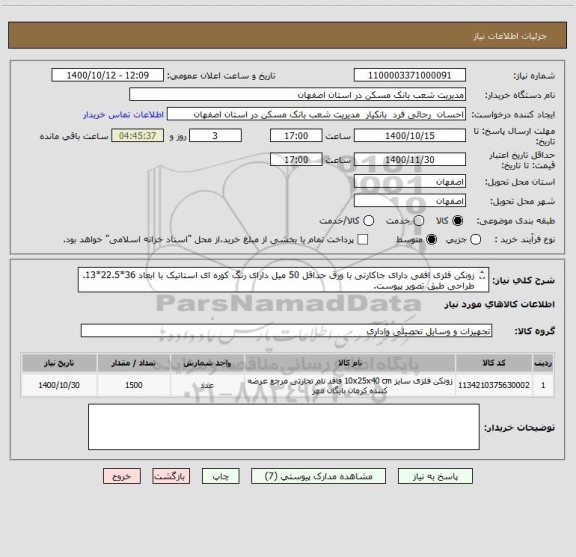This screenshot has height=557, width=576.
Task: Open مشاهده مدارک پیوستی (7) button
Action: [318, 476]
